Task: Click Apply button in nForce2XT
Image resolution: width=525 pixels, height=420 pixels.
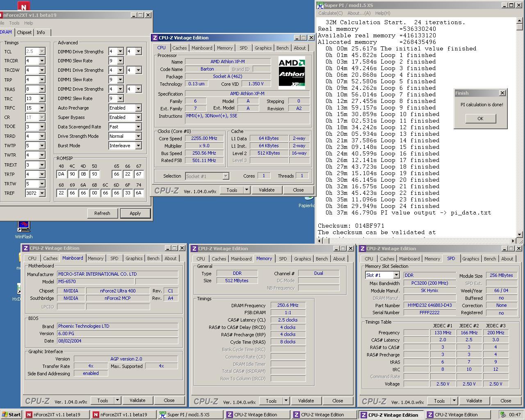Action: 135,213
